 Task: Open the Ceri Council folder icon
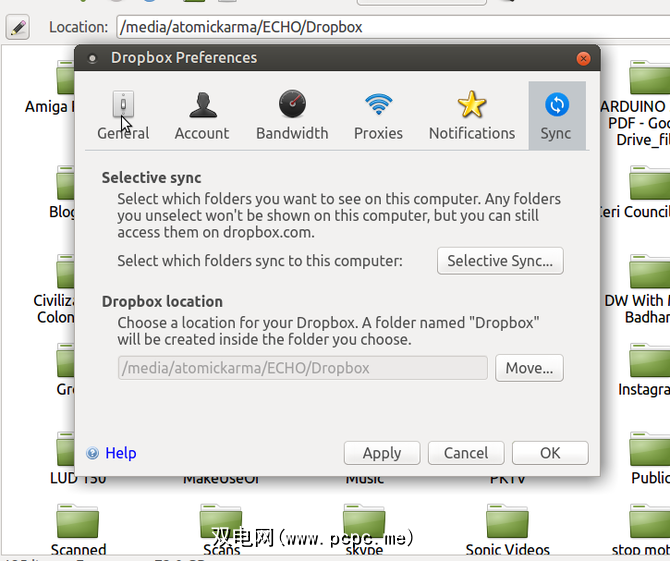click(649, 182)
